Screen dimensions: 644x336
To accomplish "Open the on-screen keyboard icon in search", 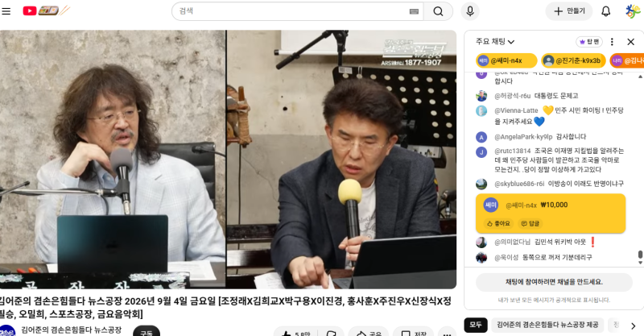I will pos(414,11).
